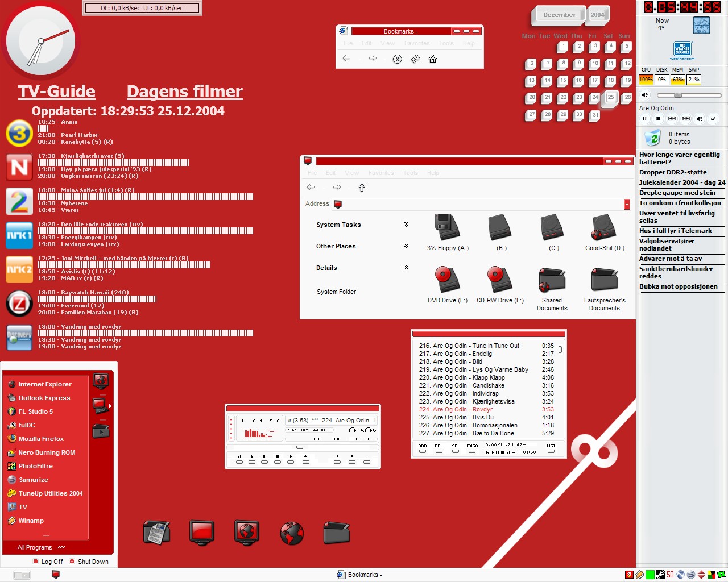
Task: Stop playback in sidebar Are Og Odin player
Action: coord(658,119)
